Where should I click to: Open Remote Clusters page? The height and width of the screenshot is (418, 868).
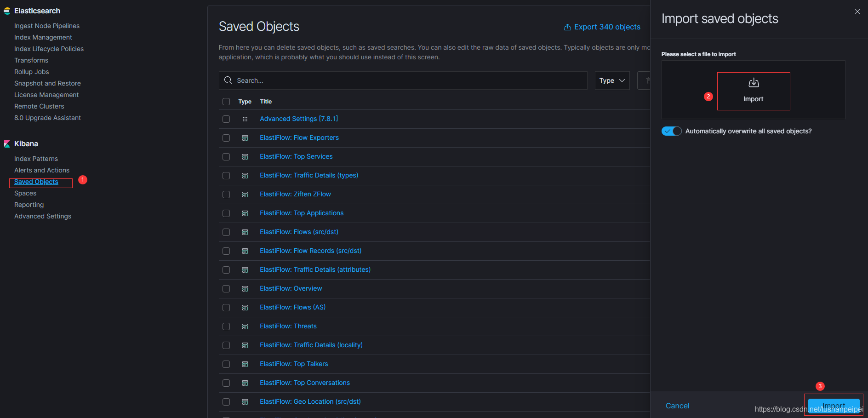tap(39, 106)
